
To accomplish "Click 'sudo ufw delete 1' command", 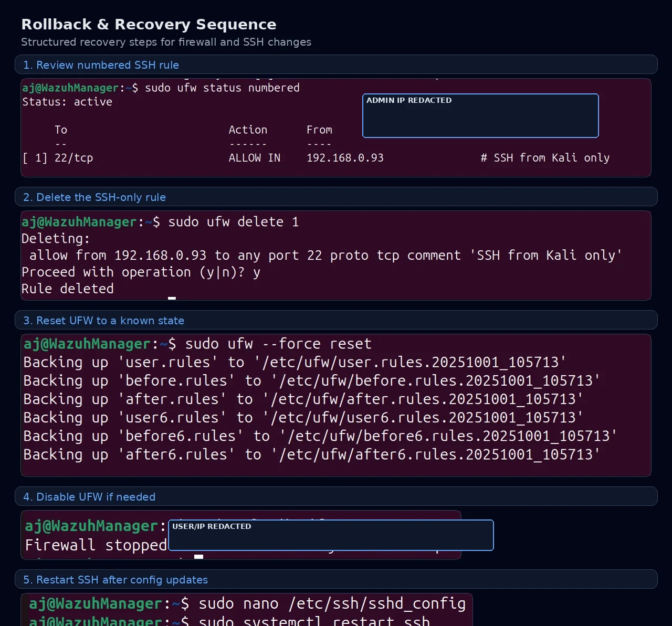I will pyautogui.click(x=233, y=222).
